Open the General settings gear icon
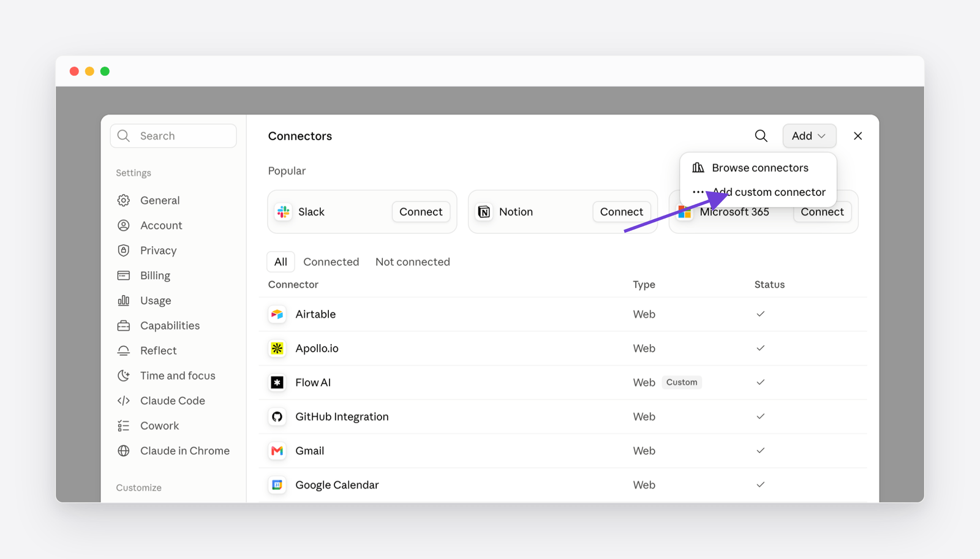This screenshot has height=559, width=980. tap(124, 200)
